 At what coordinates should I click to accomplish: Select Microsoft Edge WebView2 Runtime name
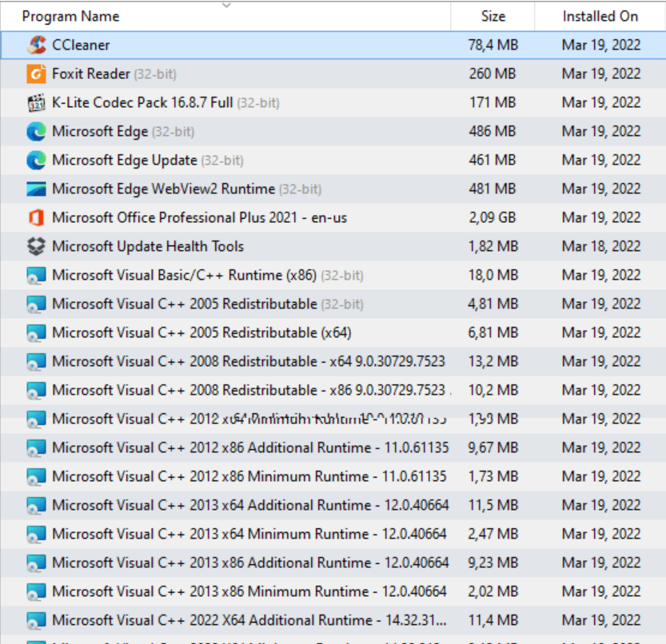tap(164, 189)
